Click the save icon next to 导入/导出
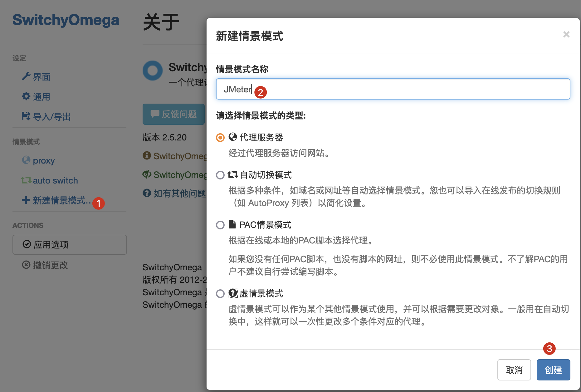 [x=26, y=116]
